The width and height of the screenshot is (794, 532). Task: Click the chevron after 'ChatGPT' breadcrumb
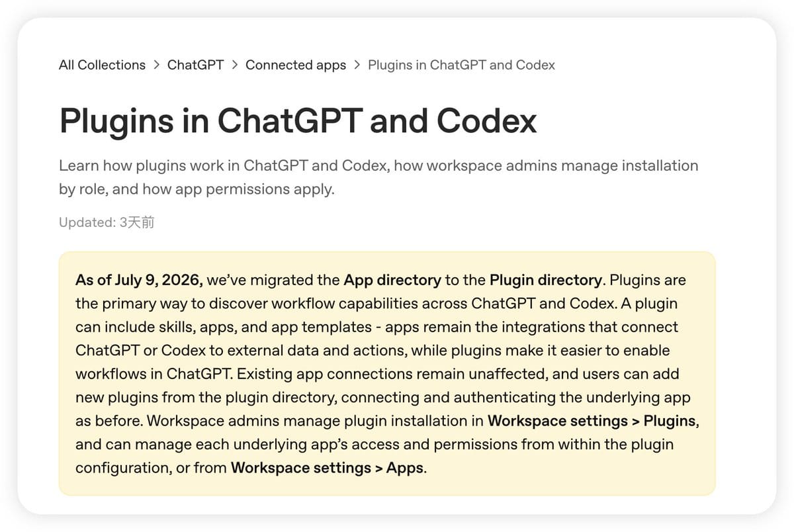(234, 65)
